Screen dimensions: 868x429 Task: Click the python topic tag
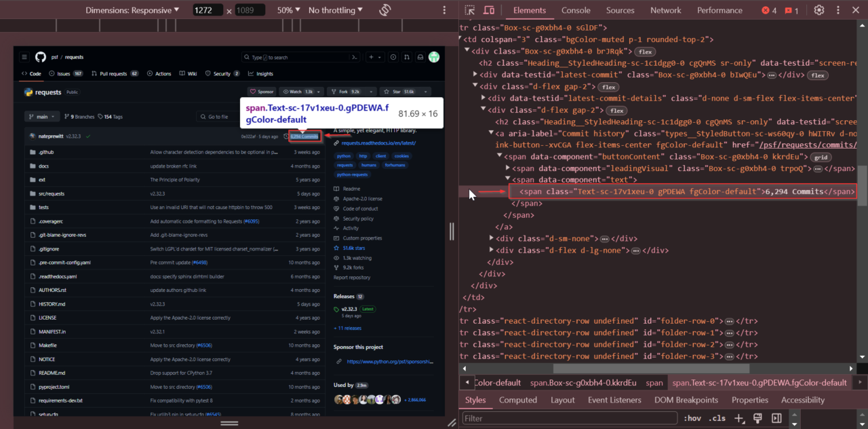[344, 156]
